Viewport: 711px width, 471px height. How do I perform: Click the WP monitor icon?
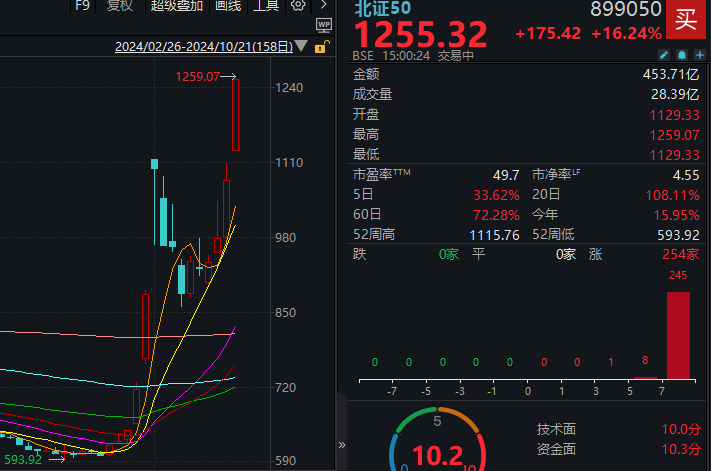(324, 25)
